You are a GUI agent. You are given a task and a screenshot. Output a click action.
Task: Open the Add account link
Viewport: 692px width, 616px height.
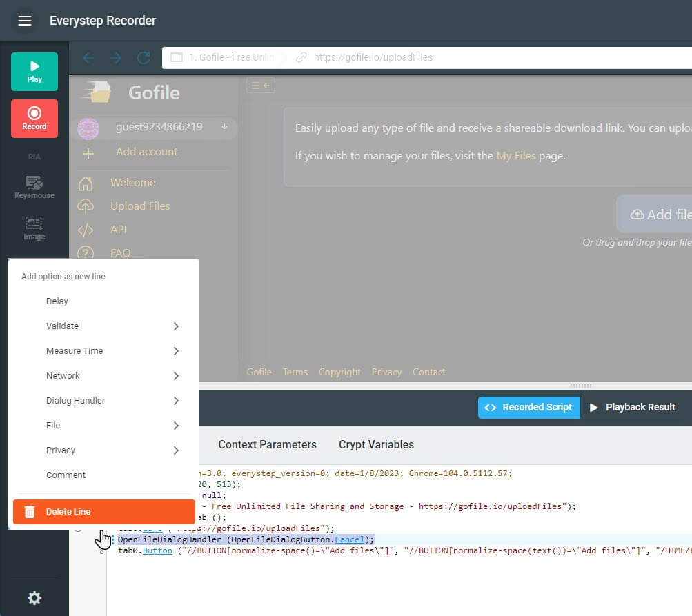146,151
